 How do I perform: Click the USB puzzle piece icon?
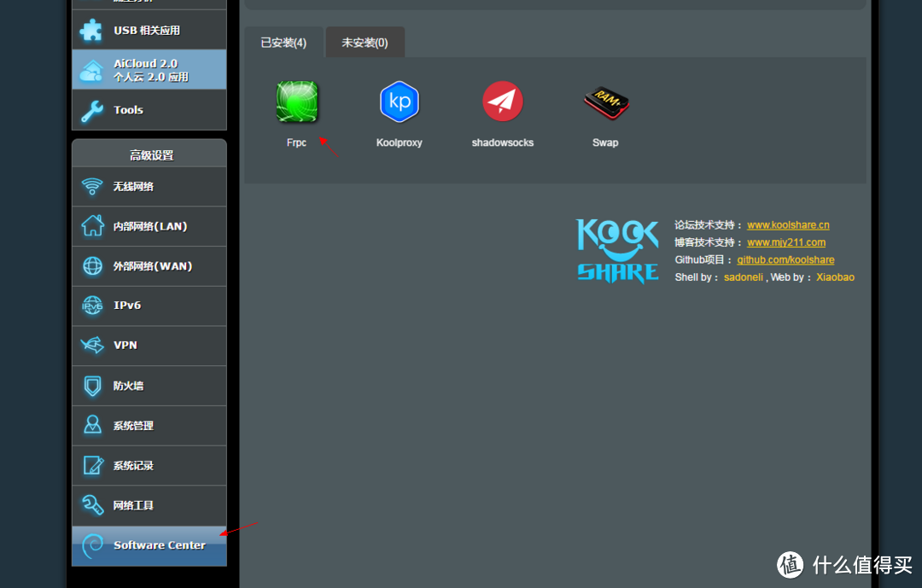tap(91, 30)
